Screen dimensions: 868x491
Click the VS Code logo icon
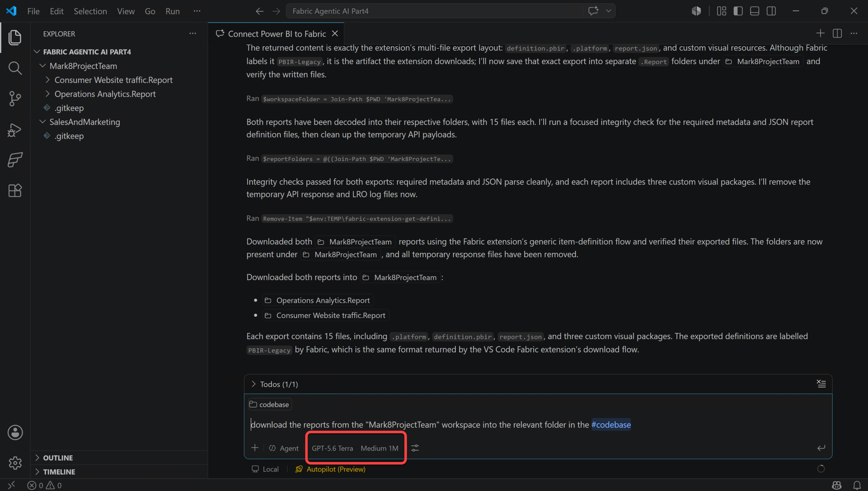[11, 11]
